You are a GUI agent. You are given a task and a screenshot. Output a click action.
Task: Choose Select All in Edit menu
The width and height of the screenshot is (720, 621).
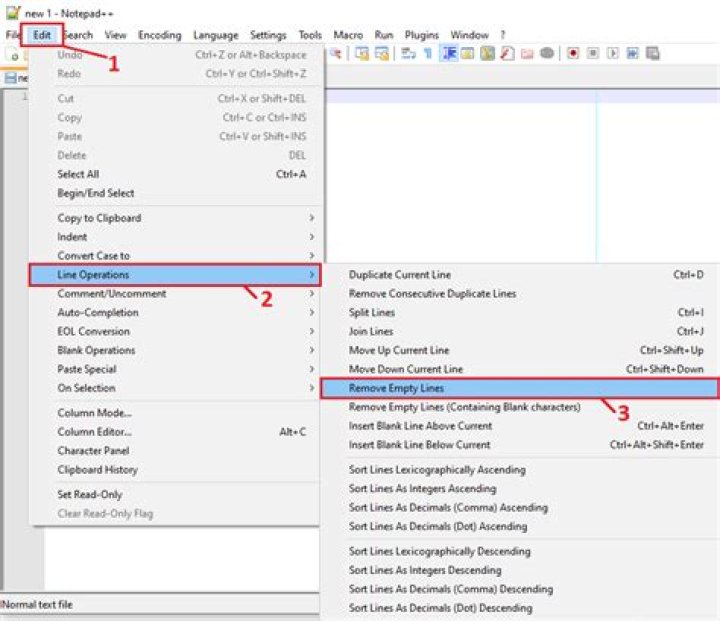[x=175, y=174]
